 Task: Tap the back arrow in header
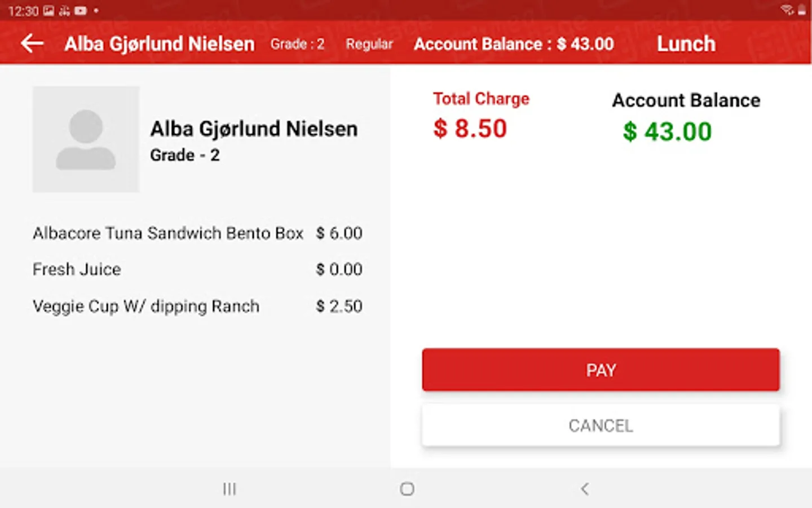(x=32, y=43)
